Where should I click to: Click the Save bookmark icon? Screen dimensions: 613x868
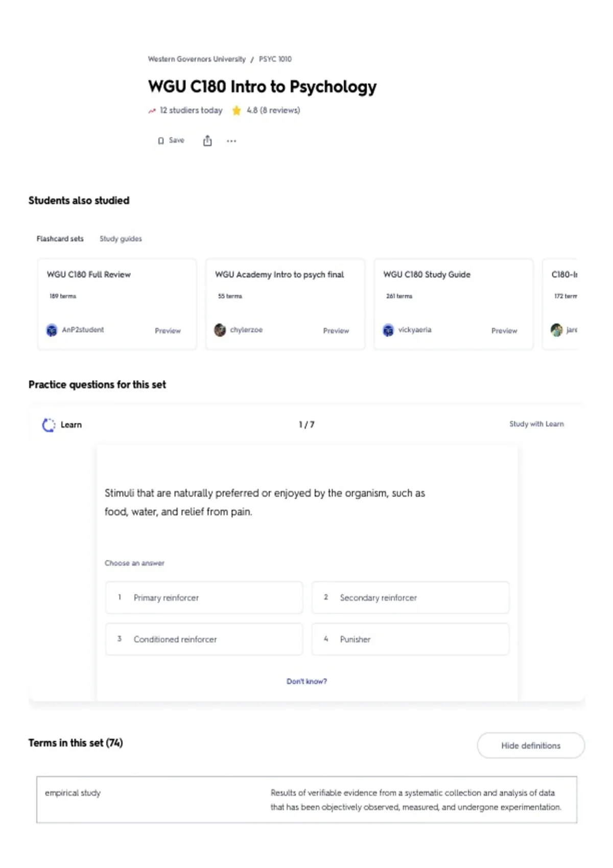[x=161, y=141]
